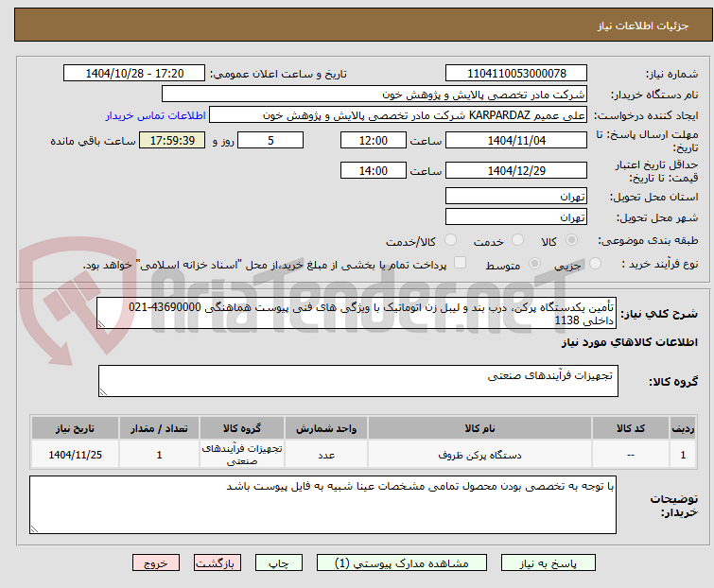
Task: Click the تعداد / مقدار column header
Action: click(x=159, y=428)
